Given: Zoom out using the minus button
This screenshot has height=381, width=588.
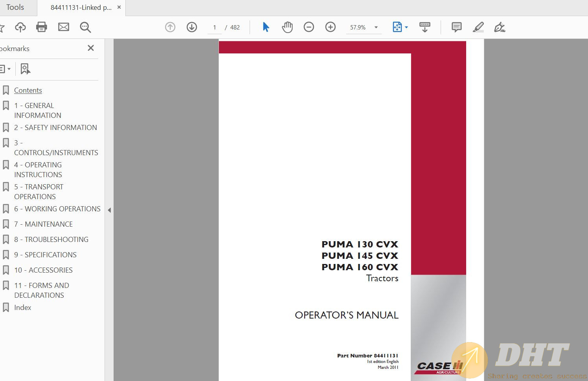Looking at the screenshot, I should 309,27.
